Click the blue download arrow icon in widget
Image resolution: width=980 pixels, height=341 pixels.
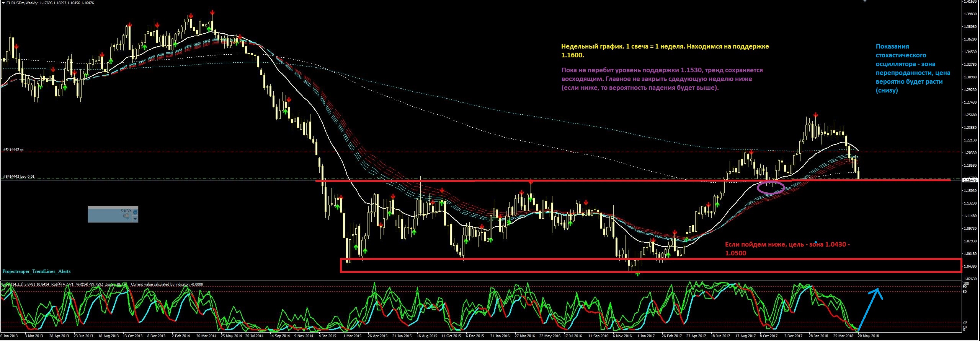click(135, 211)
